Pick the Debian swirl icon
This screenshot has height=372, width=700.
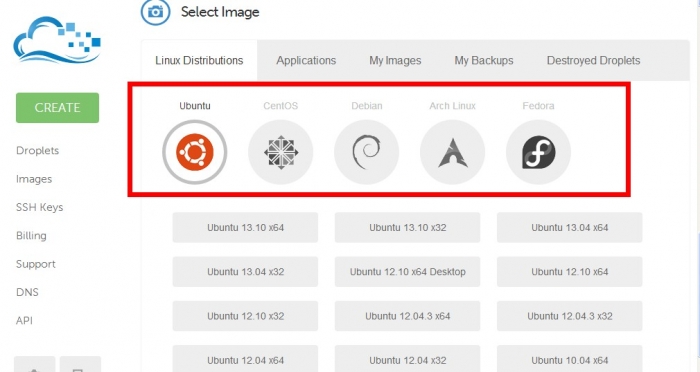click(x=367, y=152)
